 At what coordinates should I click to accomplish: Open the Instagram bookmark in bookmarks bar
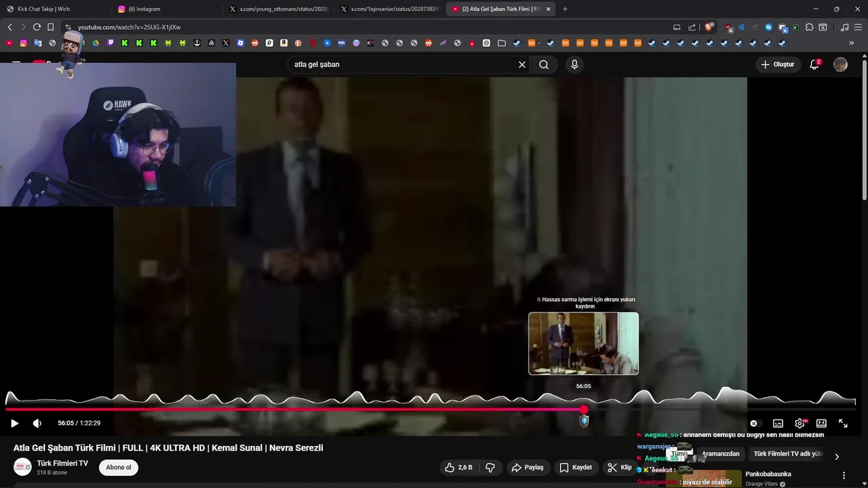pos(23,43)
